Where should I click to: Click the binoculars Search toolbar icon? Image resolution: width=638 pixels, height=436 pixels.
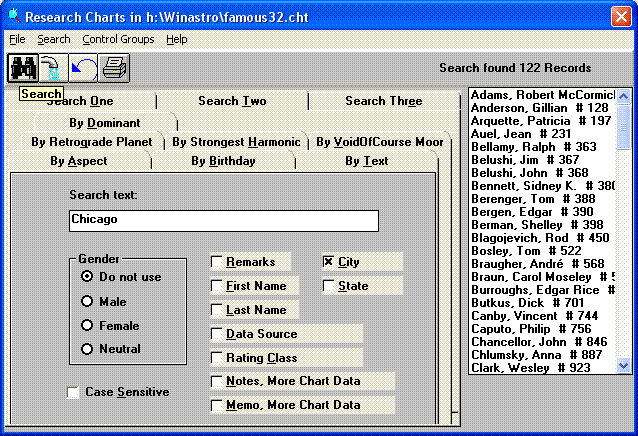pos(22,68)
